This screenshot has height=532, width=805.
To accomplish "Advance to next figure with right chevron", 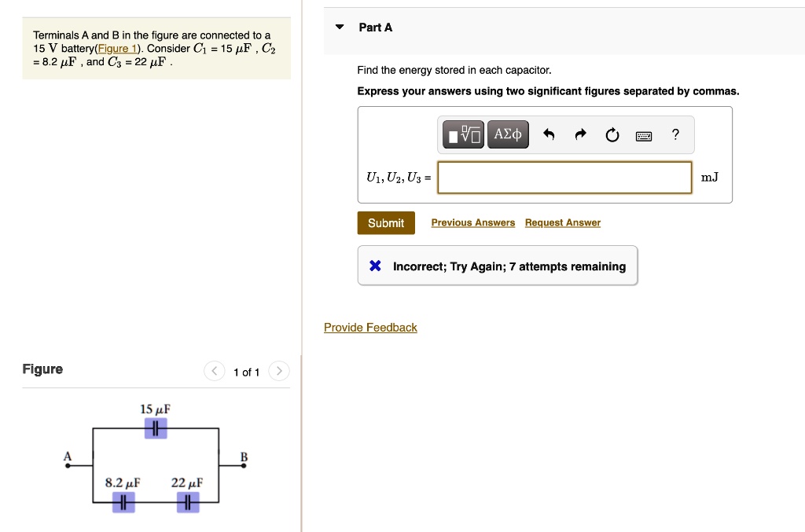I will tap(279, 371).
